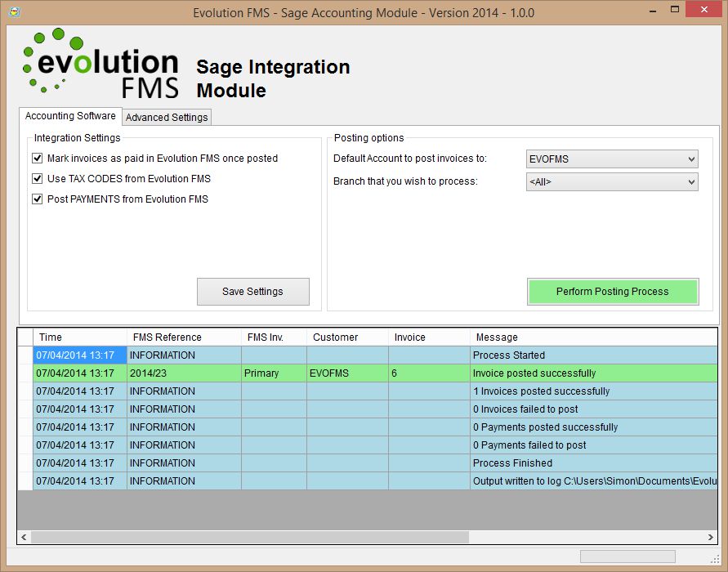Switch to the Advanced Settings tab
This screenshot has width=728, height=572.
tap(167, 118)
